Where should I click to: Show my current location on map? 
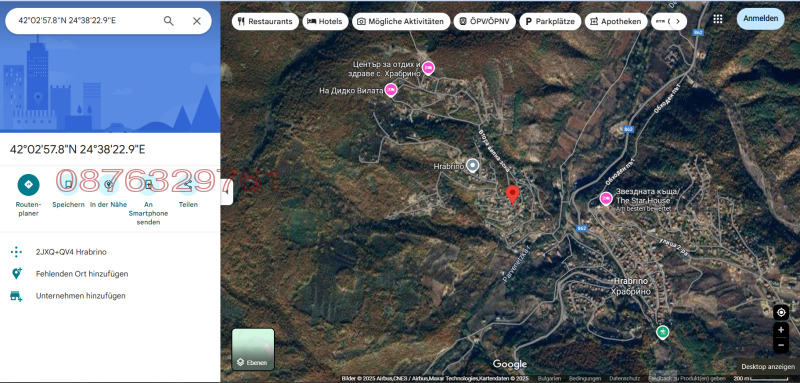tap(781, 312)
